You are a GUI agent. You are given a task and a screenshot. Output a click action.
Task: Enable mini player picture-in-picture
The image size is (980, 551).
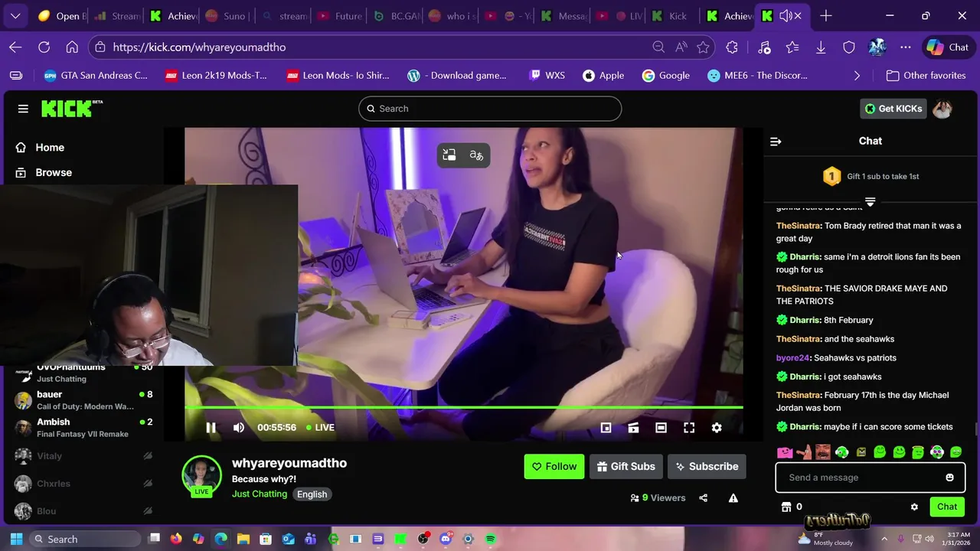tap(606, 428)
